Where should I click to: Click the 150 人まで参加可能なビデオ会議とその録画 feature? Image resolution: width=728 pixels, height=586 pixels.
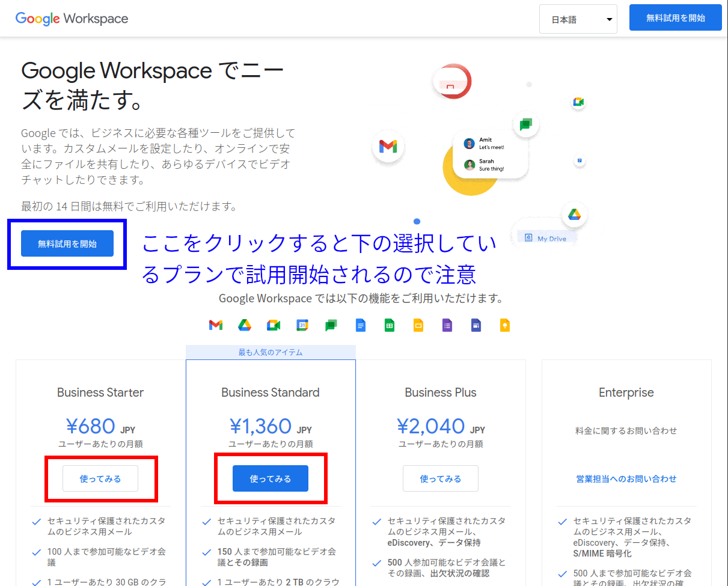[277, 557]
